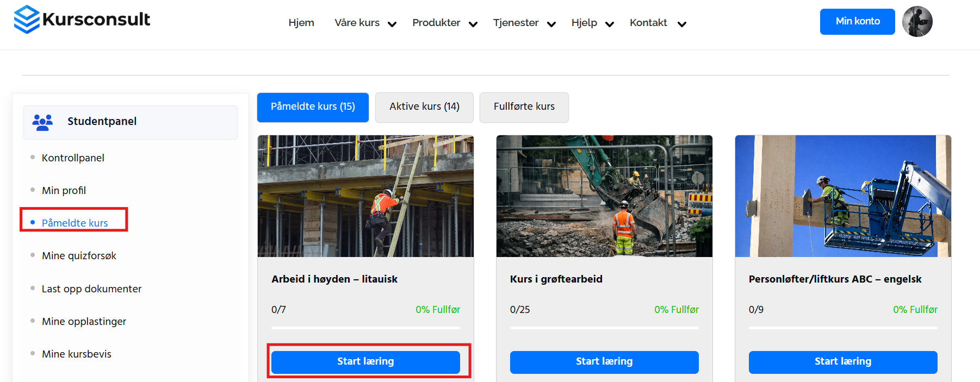Click 0% Fullfør on Arbeid i høyden card
This screenshot has width=980, height=382.
pos(438,310)
